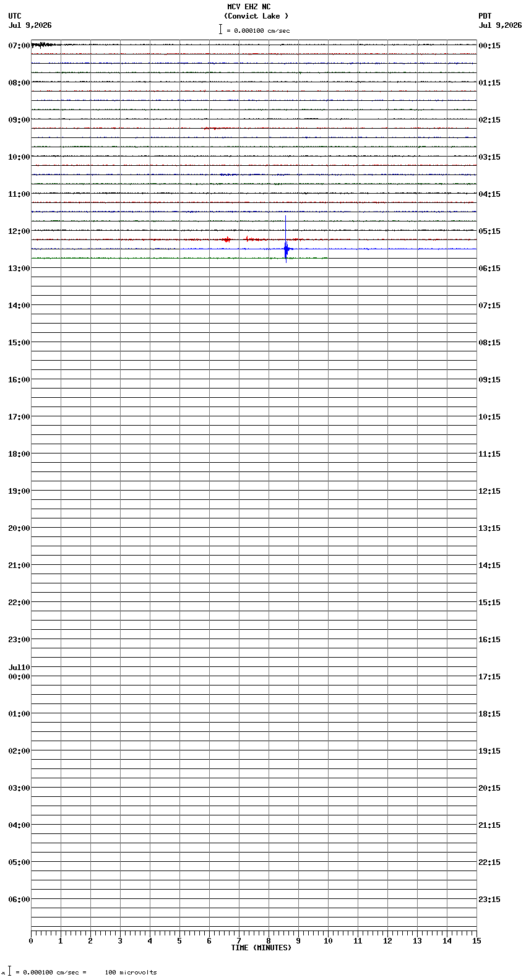Click the "00:00" UTC time label
526x980 pixels.
tap(19, 677)
